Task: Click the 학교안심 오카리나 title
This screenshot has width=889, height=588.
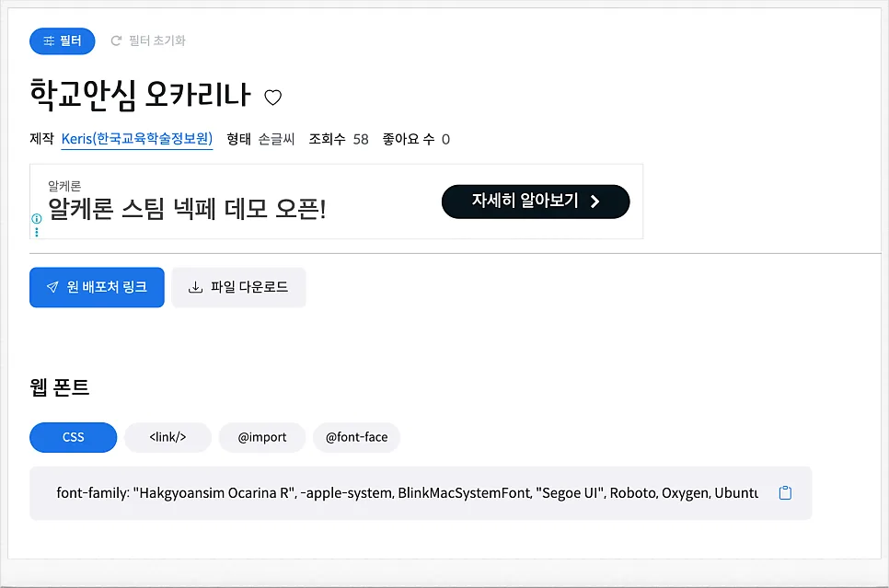Action: pyautogui.click(x=140, y=94)
